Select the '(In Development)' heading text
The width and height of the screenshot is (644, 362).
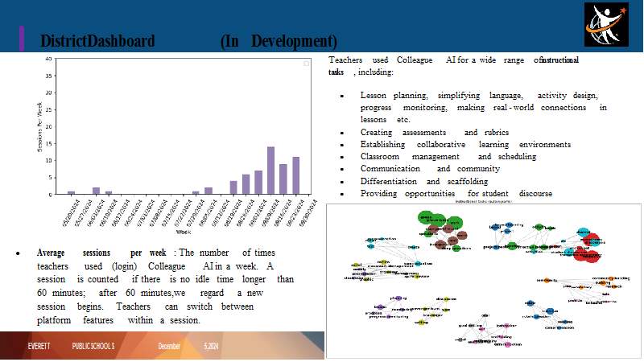[279, 41]
